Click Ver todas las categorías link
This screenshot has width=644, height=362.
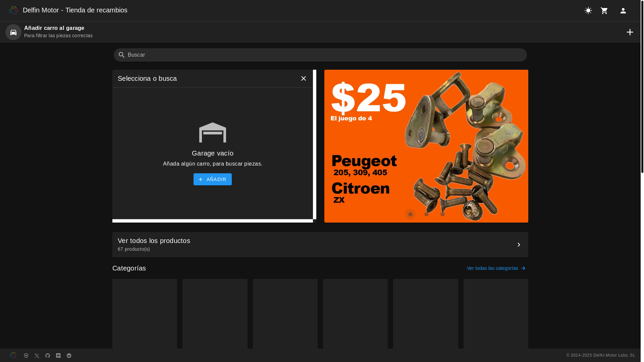coord(496,268)
